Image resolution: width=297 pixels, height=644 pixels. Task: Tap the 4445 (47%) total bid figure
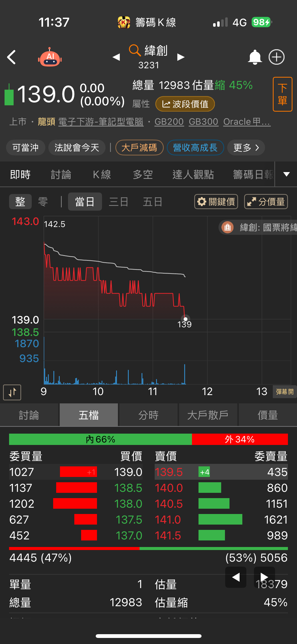coord(41,558)
